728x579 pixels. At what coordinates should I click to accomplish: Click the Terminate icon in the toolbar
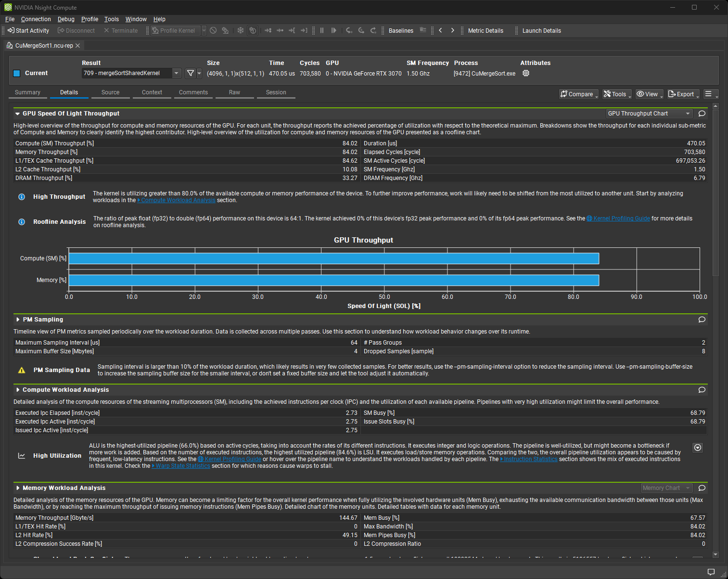click(107, 30)
